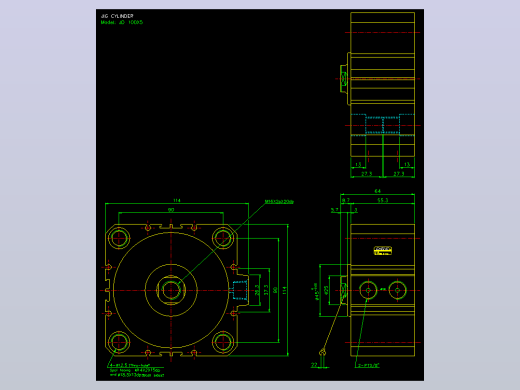Select the 2-Rc3/8" port callout

click(368, 365)
